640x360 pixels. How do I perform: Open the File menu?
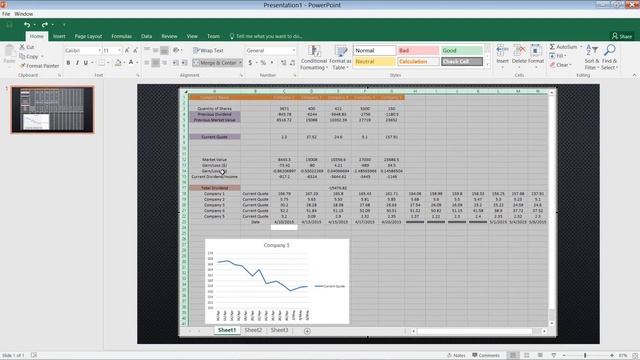[x=6, y=14]
